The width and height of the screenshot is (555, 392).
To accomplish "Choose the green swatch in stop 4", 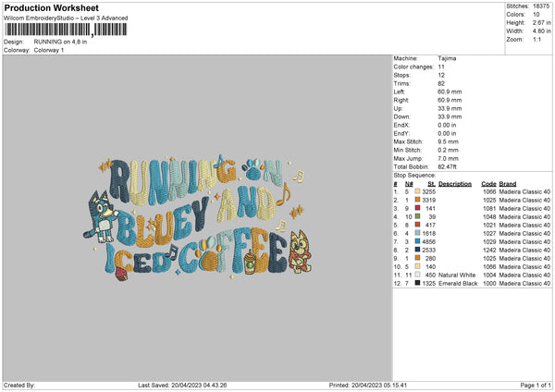I will coord(418,216).
